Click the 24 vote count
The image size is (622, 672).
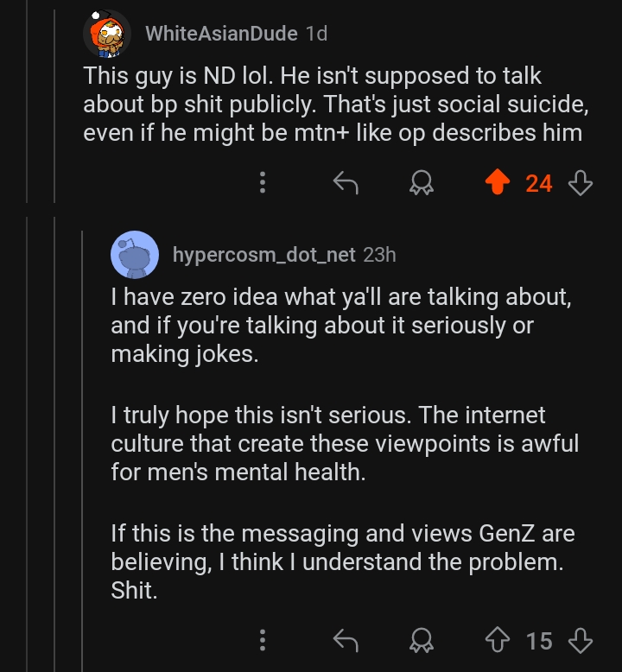[539, 183]
